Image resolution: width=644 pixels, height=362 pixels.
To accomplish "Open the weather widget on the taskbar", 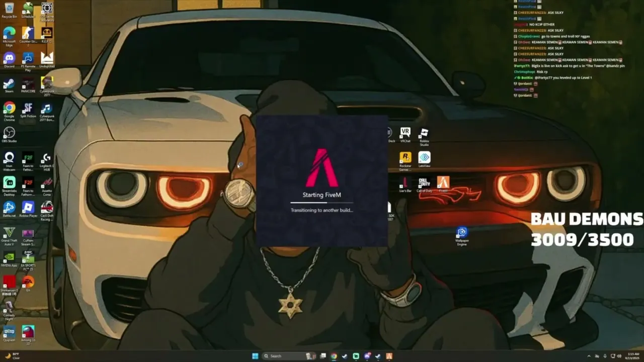I will pyautogui.click(x=11, y=356).
